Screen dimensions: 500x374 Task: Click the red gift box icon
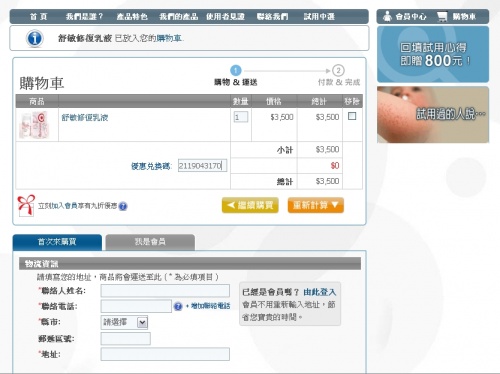[x=26, y=205]
